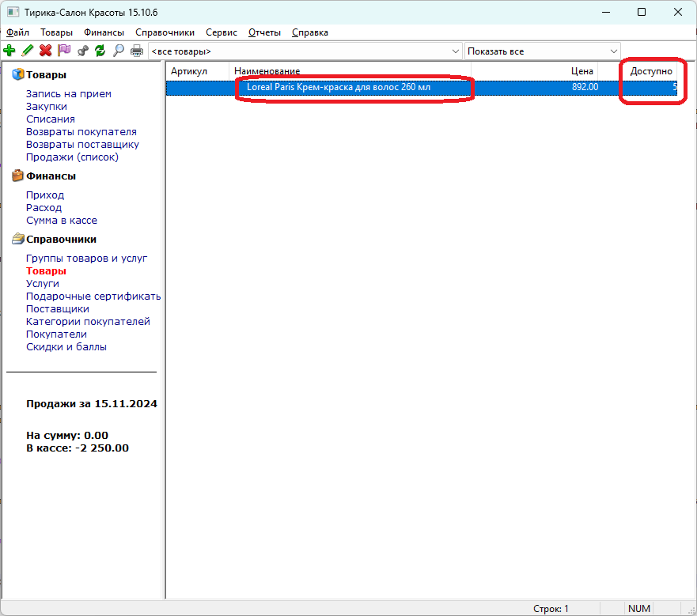
Task: Click the На сумму: 0.00 text
Action: [67, 435]
